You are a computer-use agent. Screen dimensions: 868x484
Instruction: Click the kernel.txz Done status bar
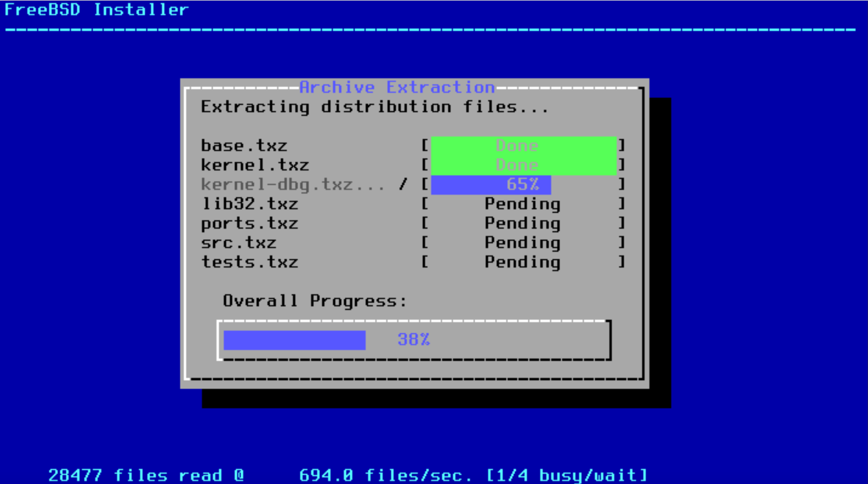[523, 165]
